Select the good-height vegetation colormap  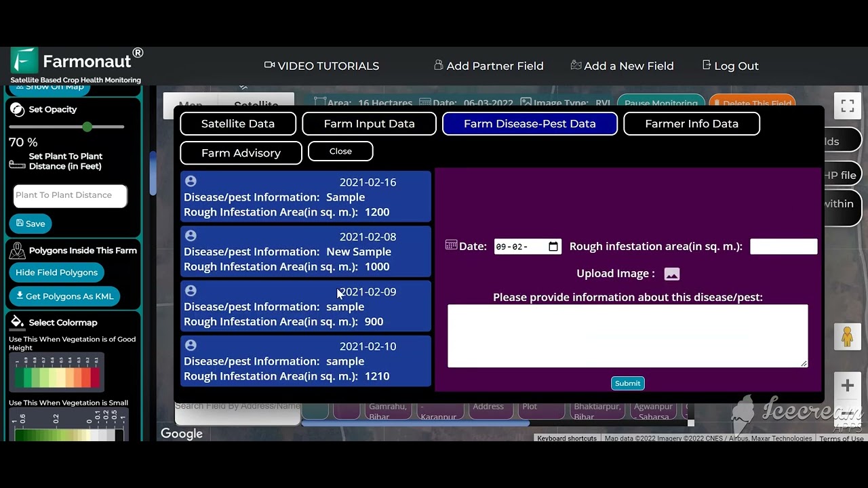click(57, 373)
